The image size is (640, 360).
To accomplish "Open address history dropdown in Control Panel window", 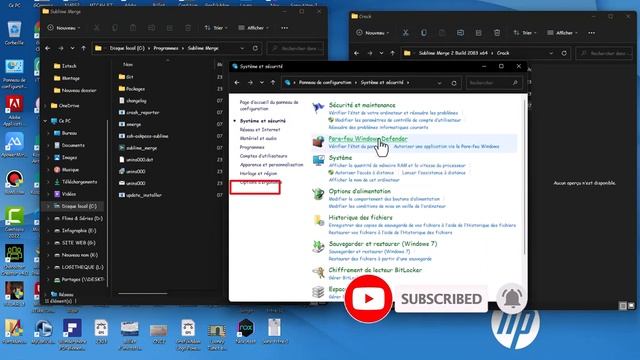I will pyautogui.click(x=439, y=83).
